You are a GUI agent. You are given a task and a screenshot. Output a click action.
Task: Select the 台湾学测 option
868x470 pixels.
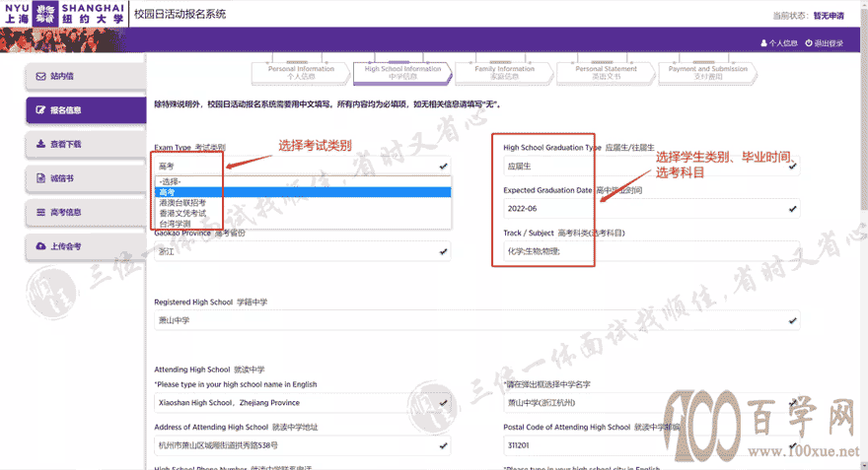click(303, 224)
